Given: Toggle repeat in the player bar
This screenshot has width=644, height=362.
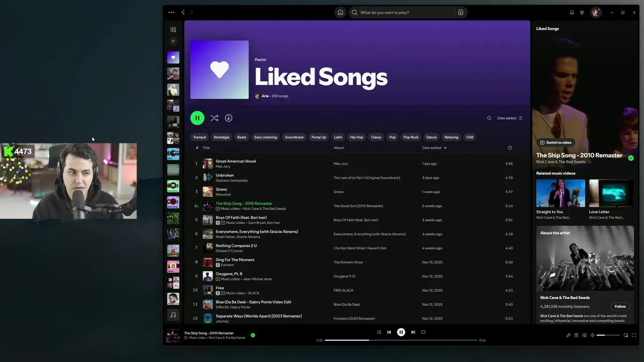Looking at the screenshot, I should (423, 332).
